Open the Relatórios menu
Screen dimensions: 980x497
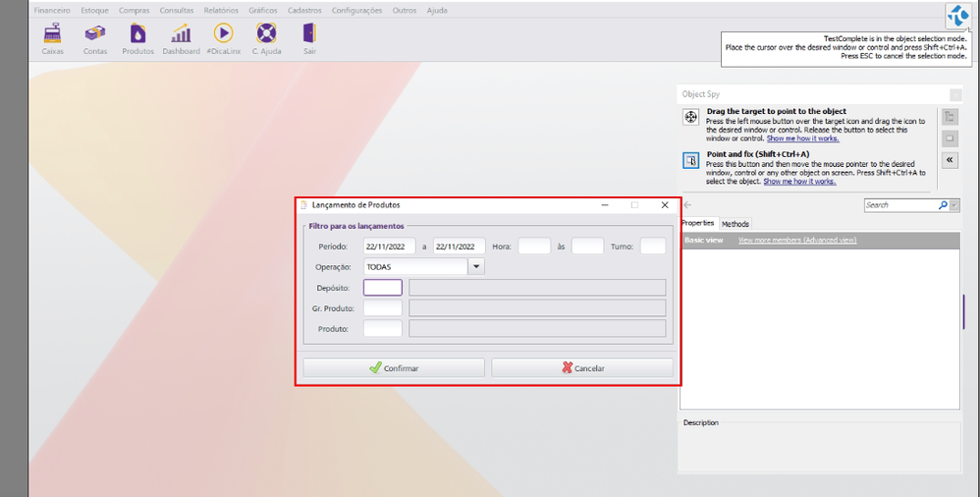(221, 10)
